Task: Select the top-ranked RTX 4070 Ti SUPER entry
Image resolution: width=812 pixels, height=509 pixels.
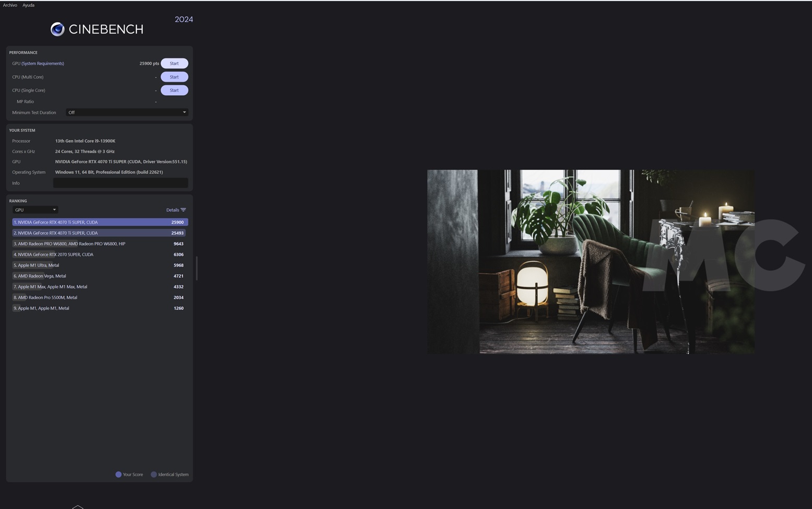Action: (99, 222)
